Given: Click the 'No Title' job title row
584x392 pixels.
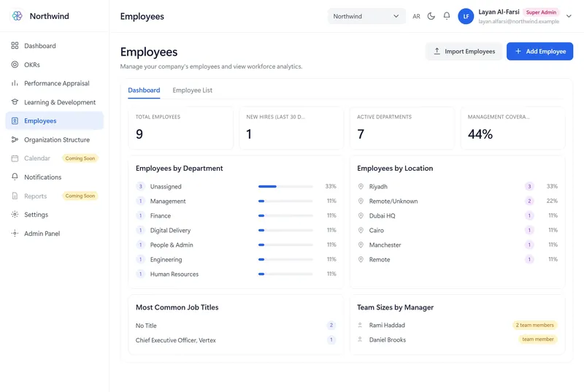Looking at the screenshot, I should pyautogui.click(x=236, y=326).
